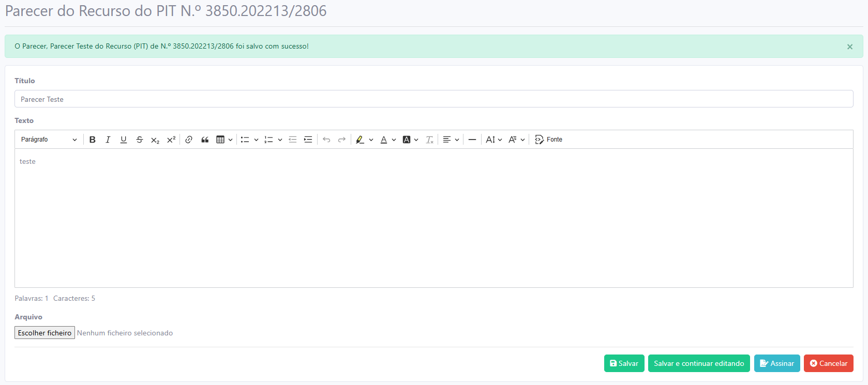Viewport: 868px width, 385px height.
Task: Insert a hyperlink using link icon
Action: click(189, 140)
